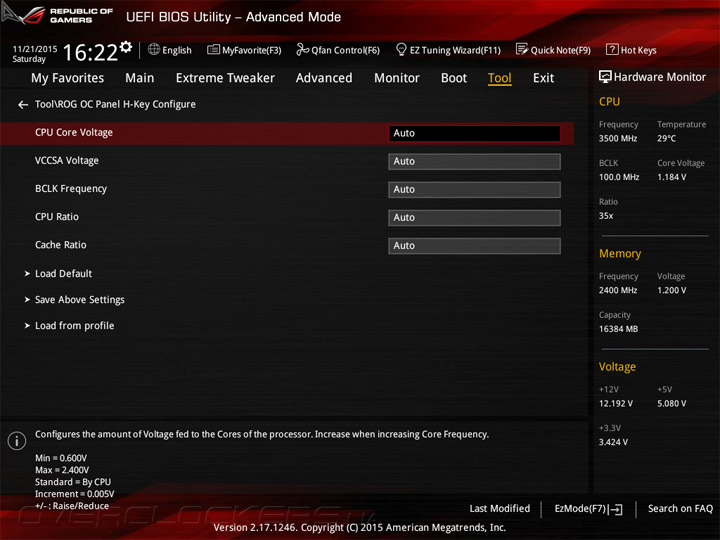Click the back arrow beside Tool\ROG OC Panel
Screen dimensions: 720x540
click(x=23, y=105)
